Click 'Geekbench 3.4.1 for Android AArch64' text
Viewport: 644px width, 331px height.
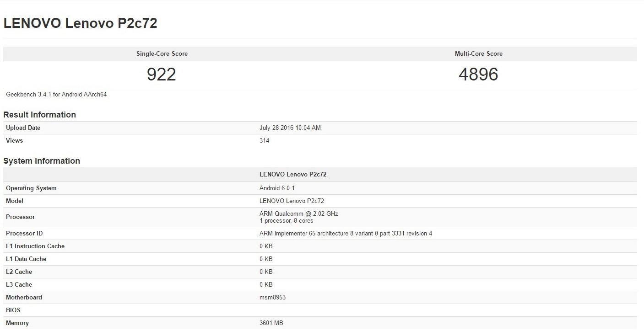(56, 95)
